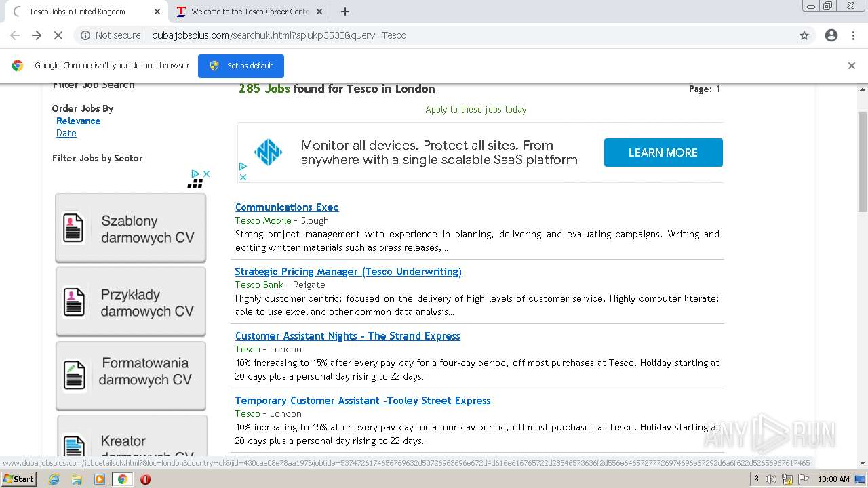Image resolution: width=868 pixels, height=488 pixels.
Task: Bookmark this page with star icon
Action: [804, 35]
